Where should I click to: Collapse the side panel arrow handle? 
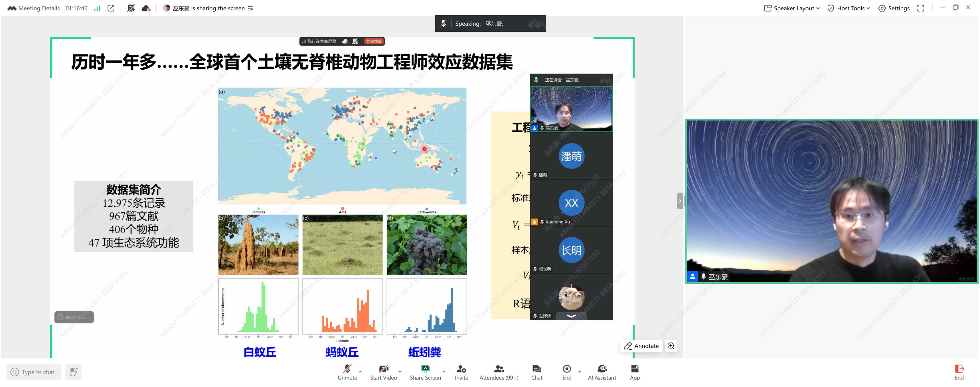click(680, 201)
